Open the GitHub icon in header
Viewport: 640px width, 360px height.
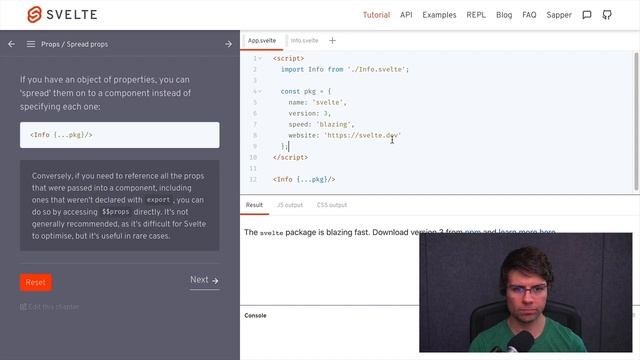point(607,15)
